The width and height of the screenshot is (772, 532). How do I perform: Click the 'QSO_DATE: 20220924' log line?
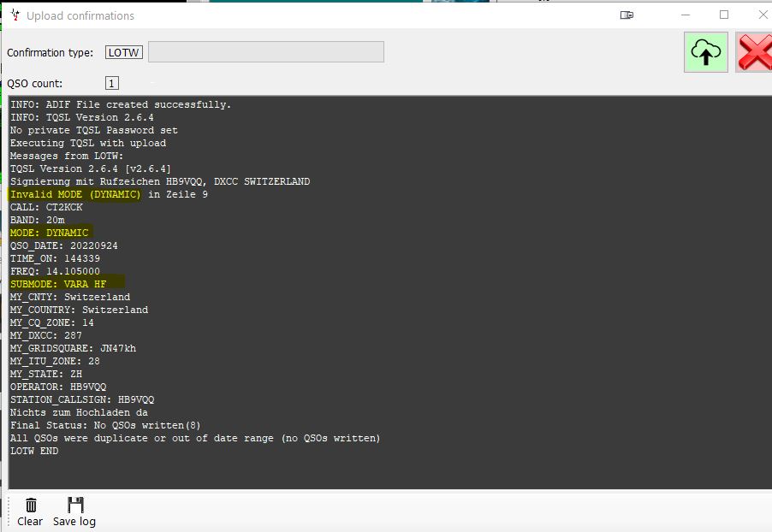[64, 245]
